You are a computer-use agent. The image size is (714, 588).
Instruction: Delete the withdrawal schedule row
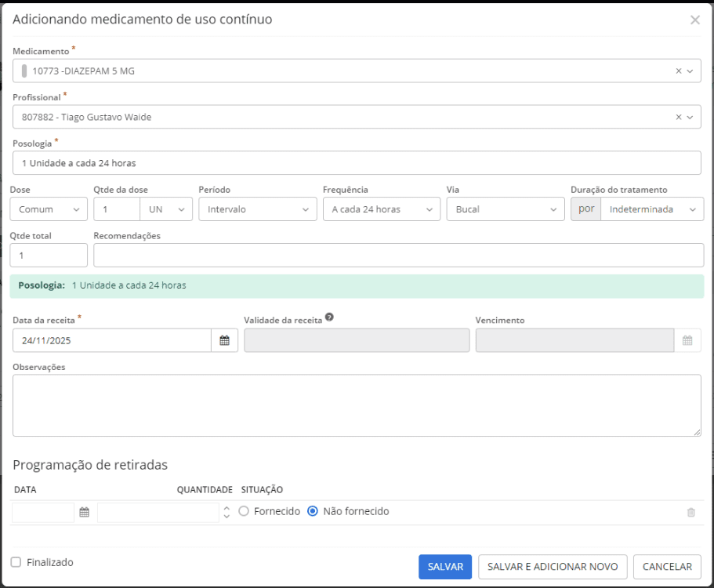[x=690, y=512]
